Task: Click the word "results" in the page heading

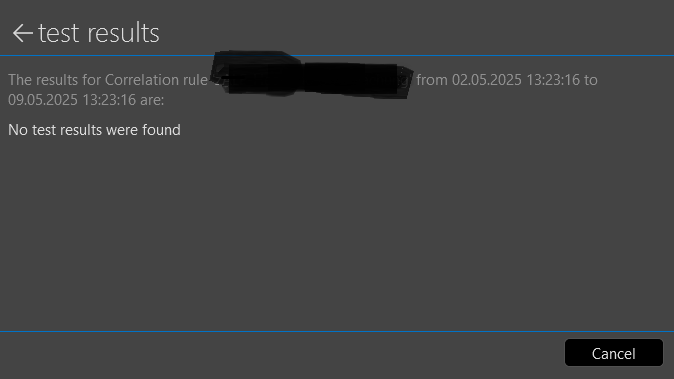Action: click(x=123, y=33)
